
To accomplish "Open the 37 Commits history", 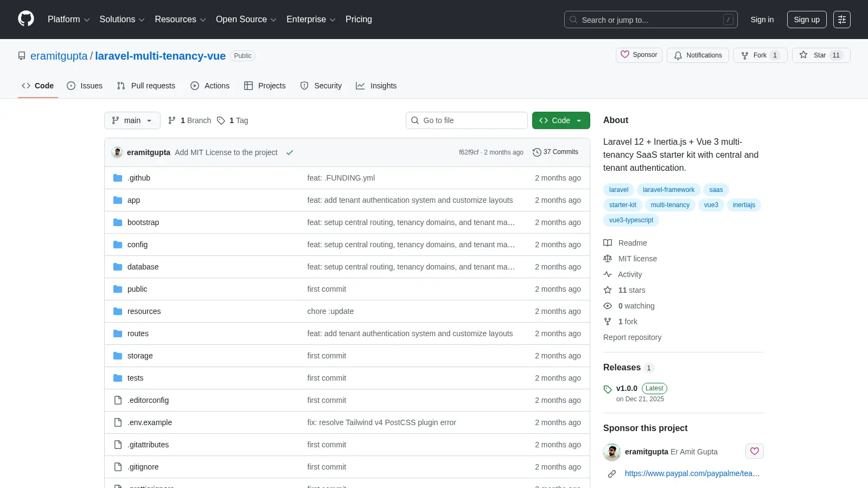I will (x=556, y=152).
